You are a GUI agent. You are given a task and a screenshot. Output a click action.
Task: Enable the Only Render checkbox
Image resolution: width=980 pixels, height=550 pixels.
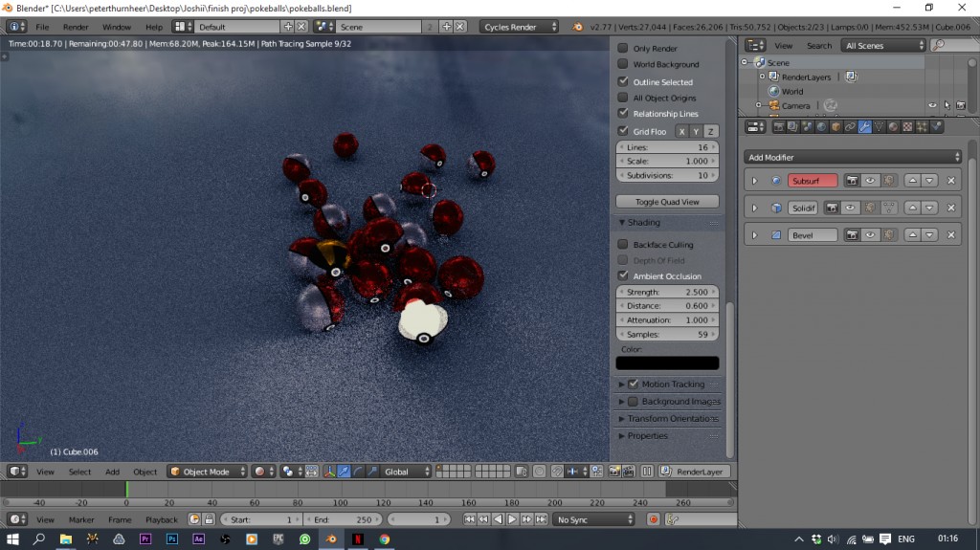pyautogui.click(x=623, y=48)
